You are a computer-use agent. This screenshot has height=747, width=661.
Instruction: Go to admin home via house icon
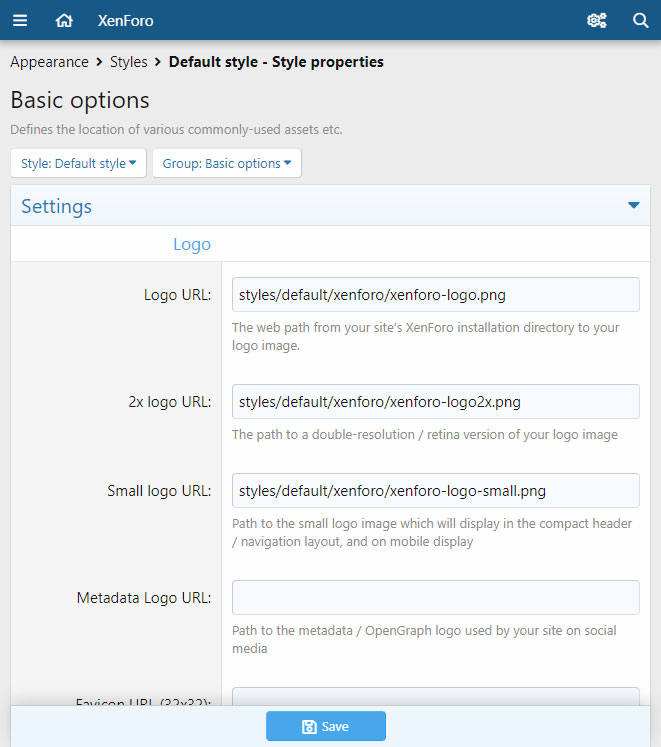click(x=64, y=20)
